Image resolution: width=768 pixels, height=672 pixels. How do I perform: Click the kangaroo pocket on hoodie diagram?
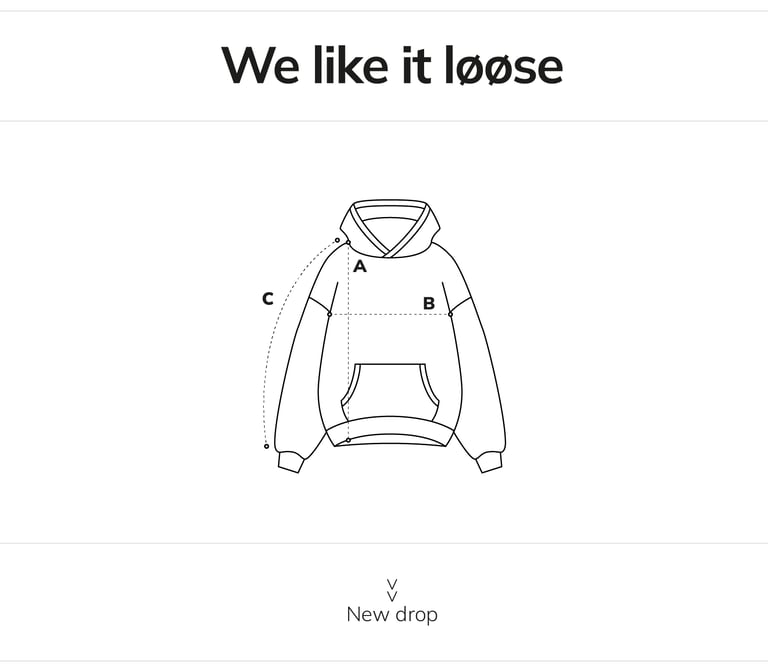390,392
